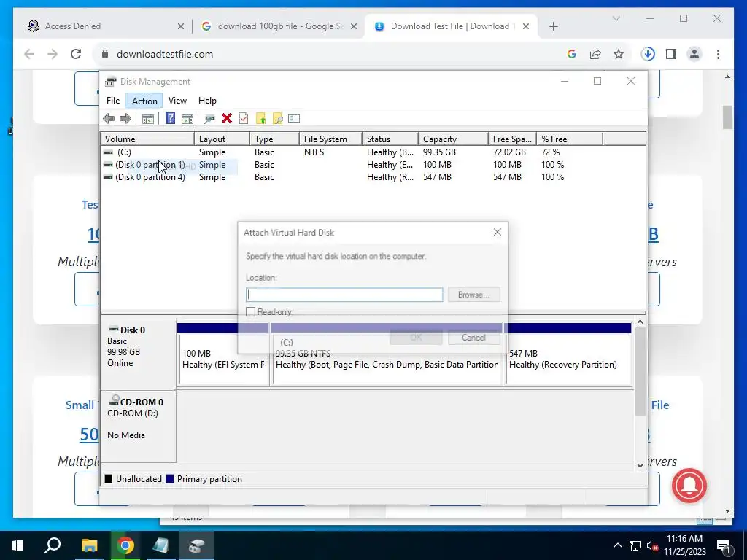Click the Status column header
The height and width of the screenshot is (560, 747).
point(390,139)
